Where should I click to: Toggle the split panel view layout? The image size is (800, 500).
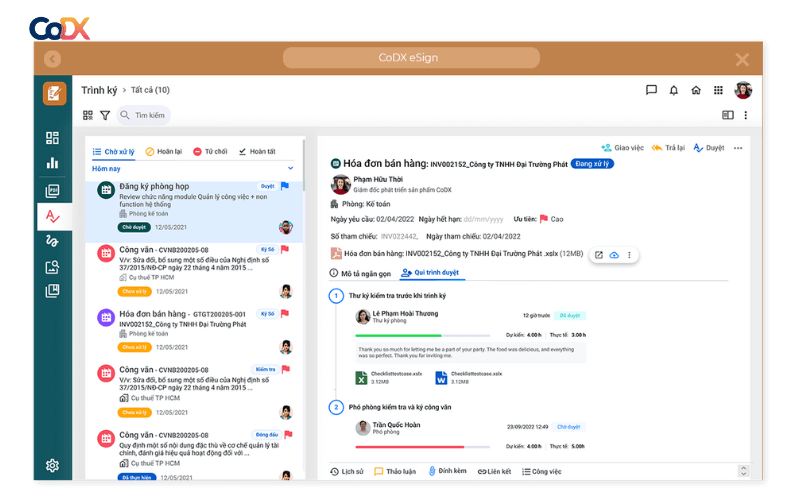(x=727, y=116)
